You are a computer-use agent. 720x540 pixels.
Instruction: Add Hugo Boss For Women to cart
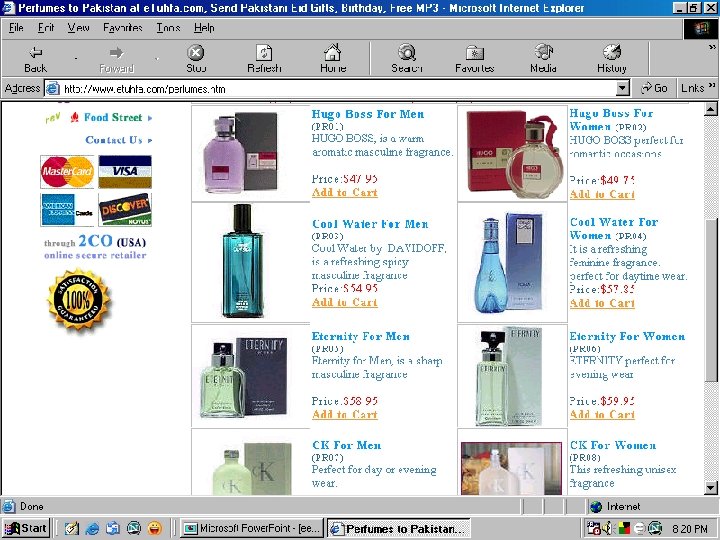pos(602,194)
